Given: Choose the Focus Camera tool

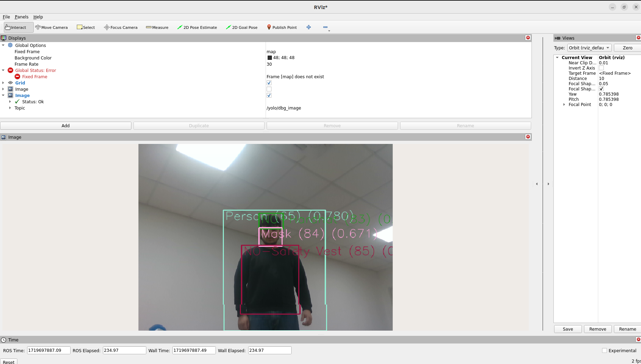Looking at the screenshot, I should click(x=121, y=27).
